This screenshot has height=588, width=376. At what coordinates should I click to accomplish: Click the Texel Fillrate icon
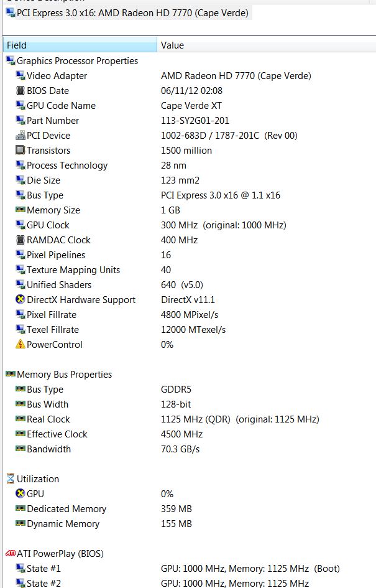[21, 329]
